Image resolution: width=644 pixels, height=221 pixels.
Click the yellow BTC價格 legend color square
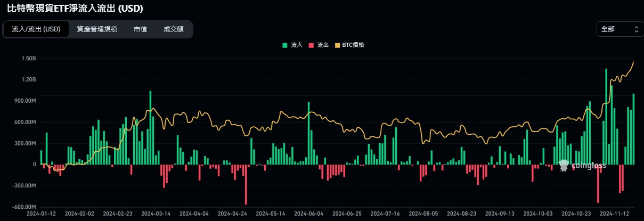tap(337, 45)
